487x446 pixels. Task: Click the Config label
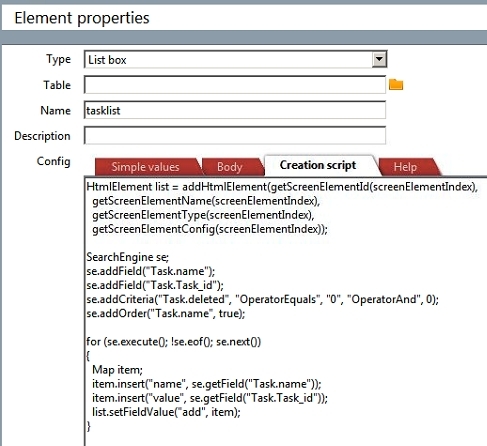(x=54, y=161)
